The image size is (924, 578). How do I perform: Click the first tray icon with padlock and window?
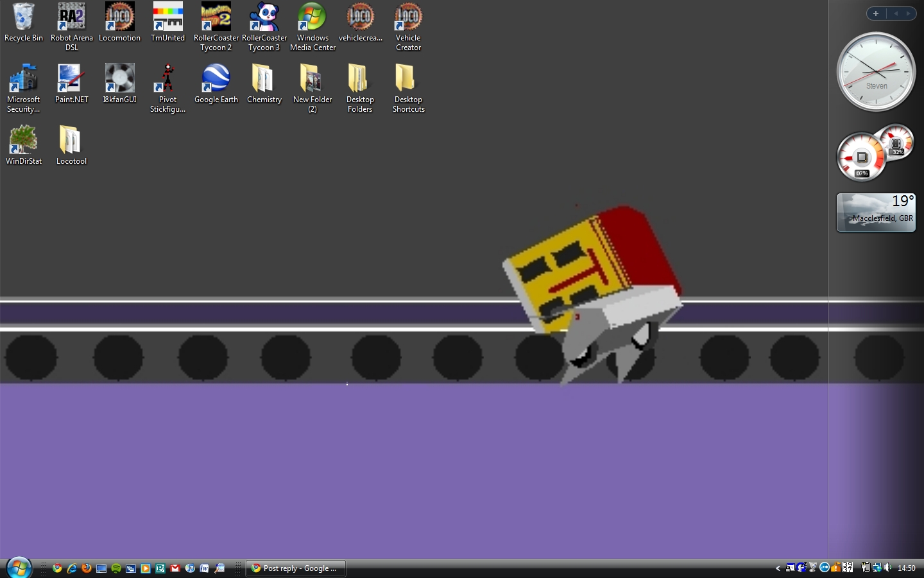pos(791,568)
